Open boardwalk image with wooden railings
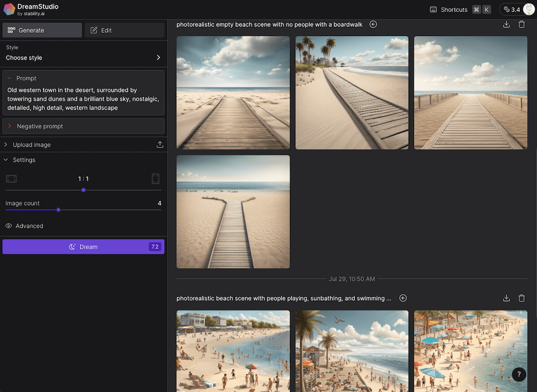 click(470, 92)
